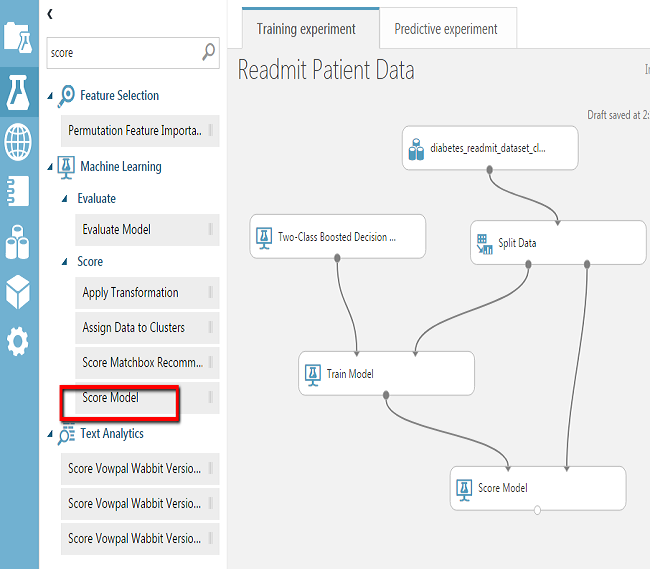This screenshot has width=650, height=569.
Task: Select Evaluate Model in the module list
Action: pos(117,230)
